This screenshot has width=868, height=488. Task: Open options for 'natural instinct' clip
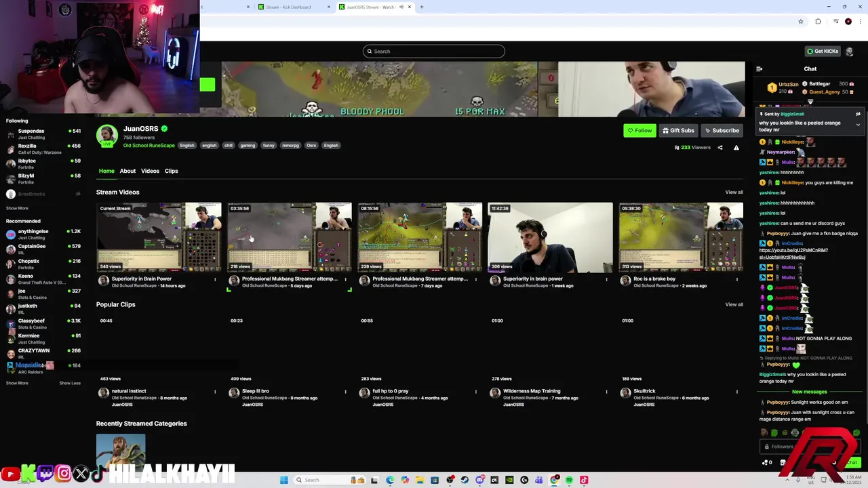215,392
